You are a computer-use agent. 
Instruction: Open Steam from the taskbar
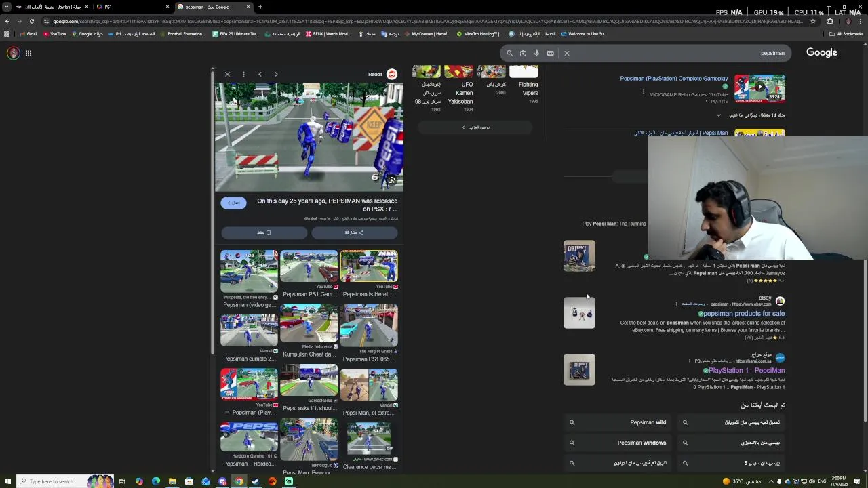256,481
